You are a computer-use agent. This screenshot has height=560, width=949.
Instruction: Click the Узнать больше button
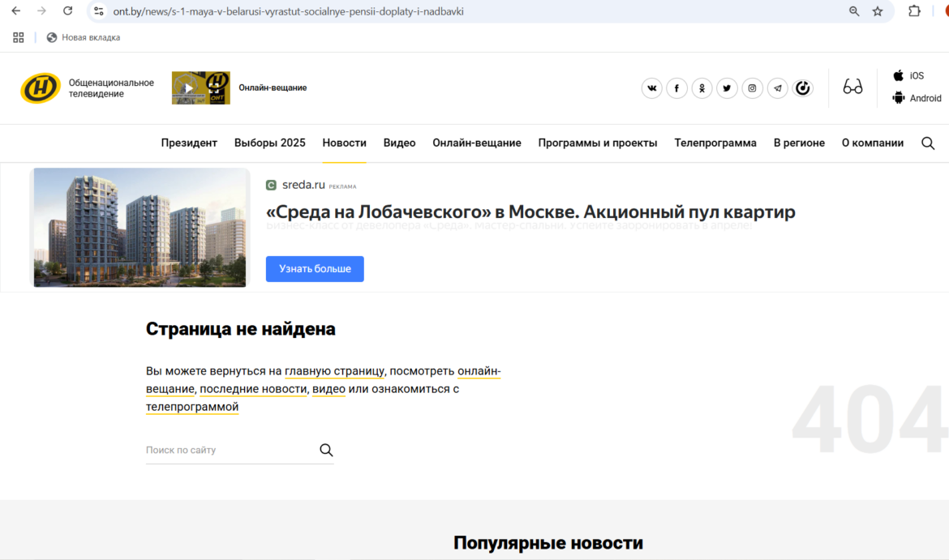315,268
